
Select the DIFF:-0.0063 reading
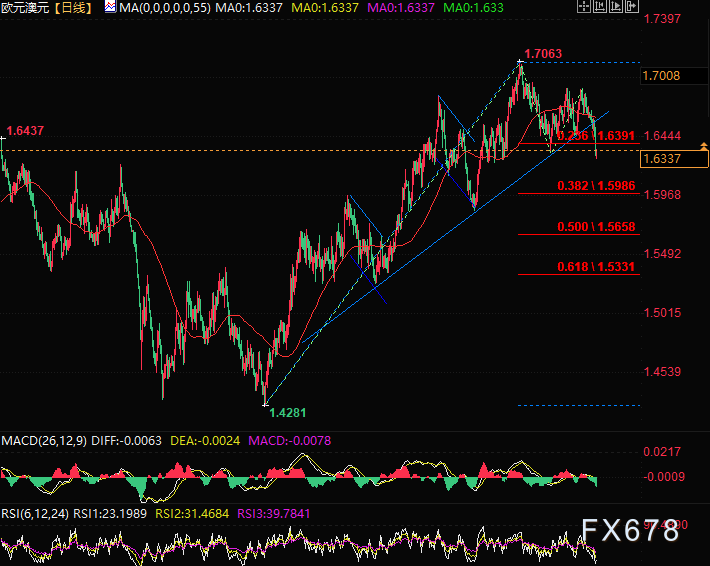point(126,441)
